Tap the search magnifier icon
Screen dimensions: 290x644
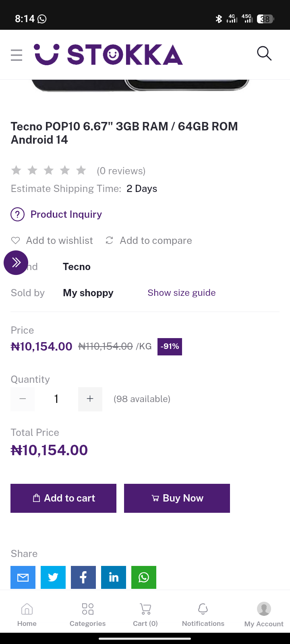click(x=264, y=53)
